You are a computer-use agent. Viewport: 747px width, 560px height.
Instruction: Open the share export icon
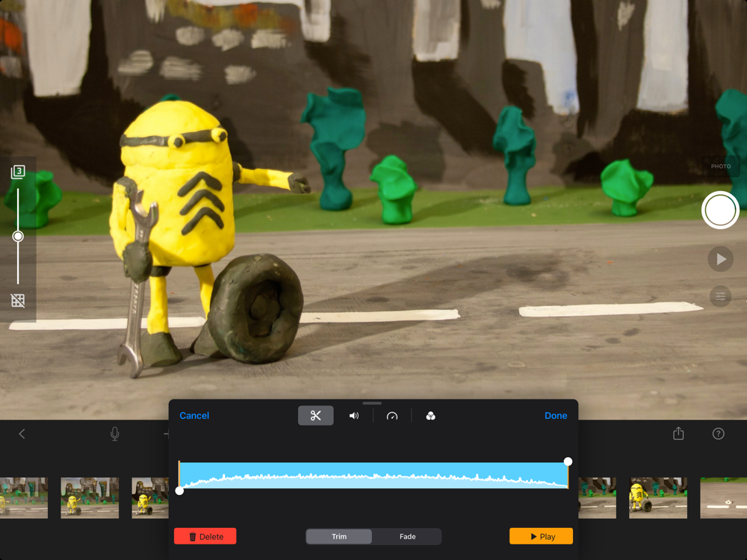pyautogui.click(x=678, y=433)
